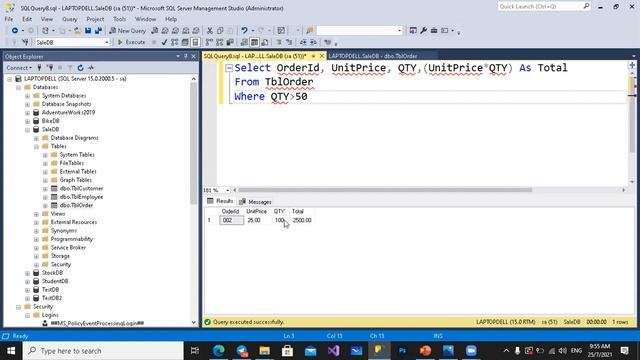The width and height of the screenshot is (640, 360).
Task: Collapse the Select statement outlining toggle
Action: [x=229, y=68]
